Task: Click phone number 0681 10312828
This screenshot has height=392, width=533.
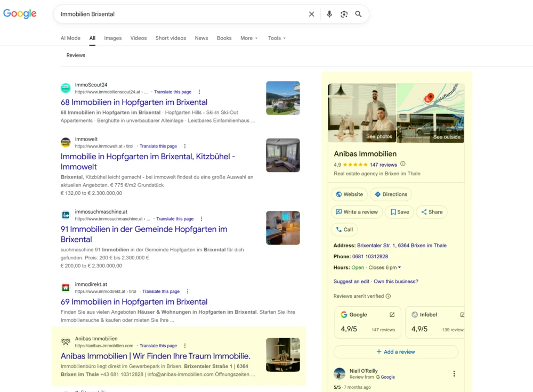Action: click(x=370, y=257)
